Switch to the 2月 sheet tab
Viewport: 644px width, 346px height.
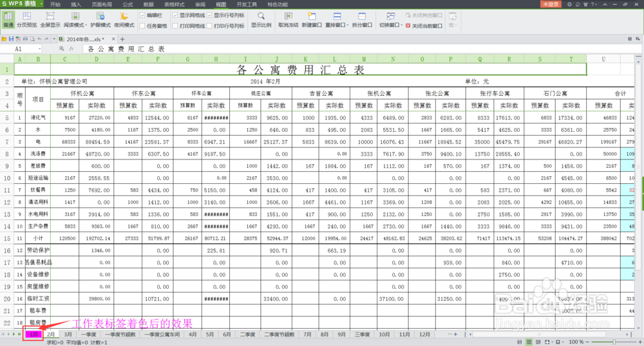[x=50, y=334]
